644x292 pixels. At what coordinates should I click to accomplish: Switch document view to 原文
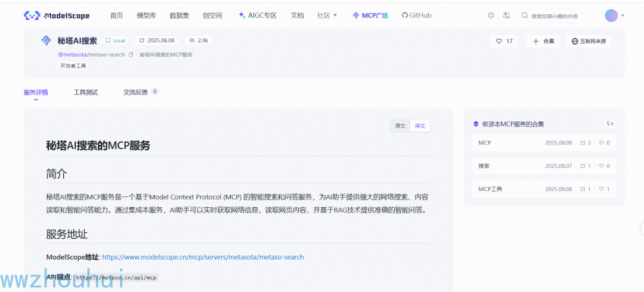point(400,126)
